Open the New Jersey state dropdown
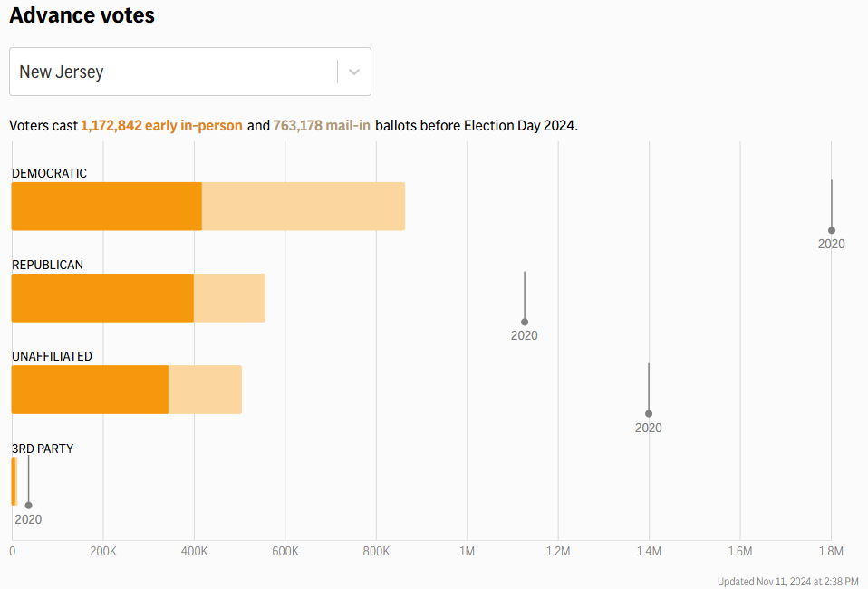The image size is (868, 589). 172,72
